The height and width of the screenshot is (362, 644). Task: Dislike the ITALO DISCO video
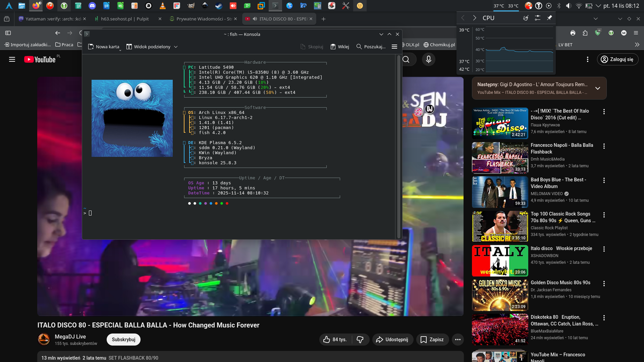click(360, 339)
